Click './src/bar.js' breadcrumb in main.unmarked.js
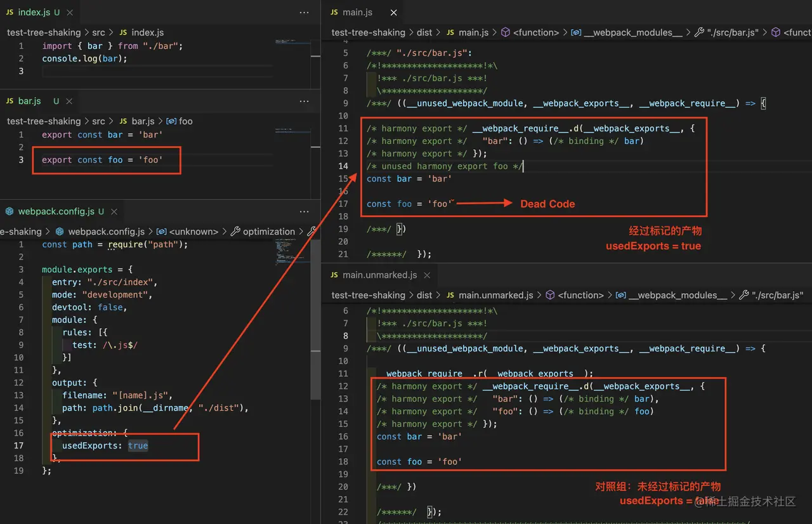Image resolution: width=812 pixels, height=524 pixels. [x=777, y=295]
